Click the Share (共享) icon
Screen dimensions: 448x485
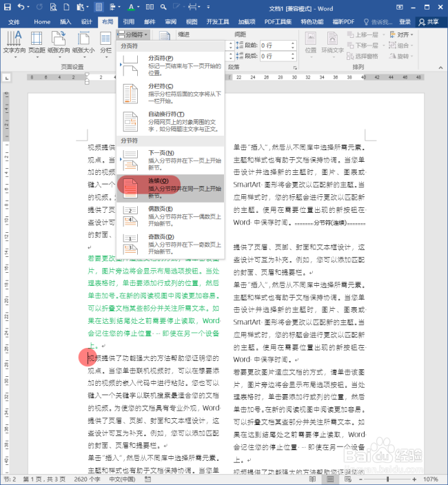click(428, 21)
